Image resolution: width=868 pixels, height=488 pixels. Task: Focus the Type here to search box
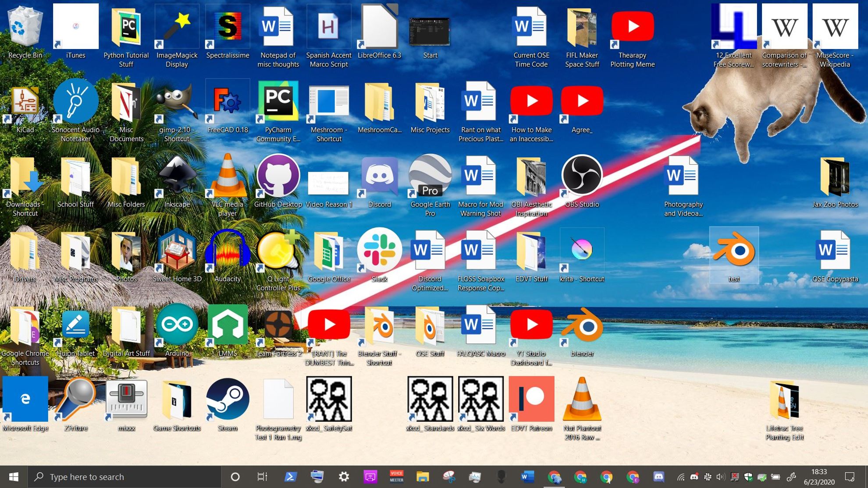[125, 477]
